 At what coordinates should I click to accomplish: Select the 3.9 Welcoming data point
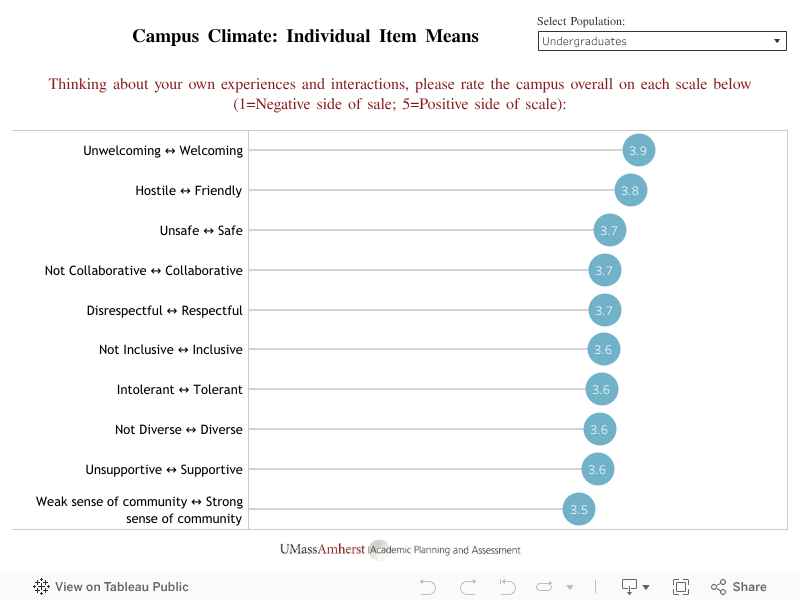point(638,150)
